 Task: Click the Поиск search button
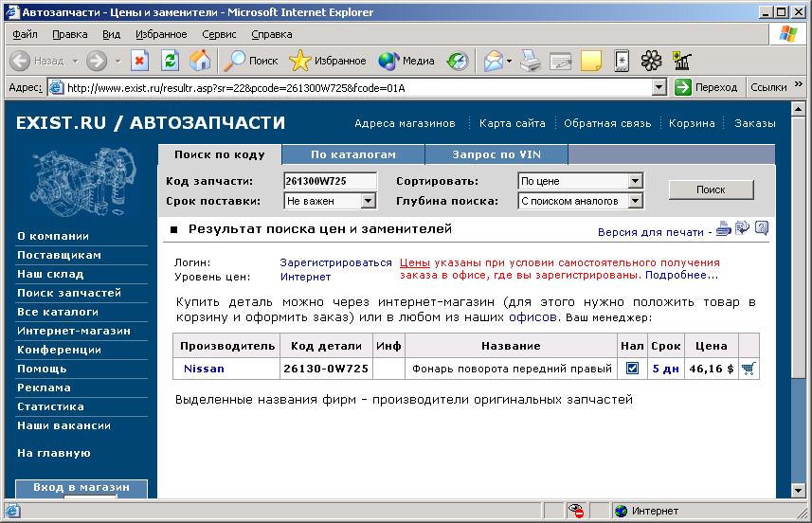click(x=711, y=189)
